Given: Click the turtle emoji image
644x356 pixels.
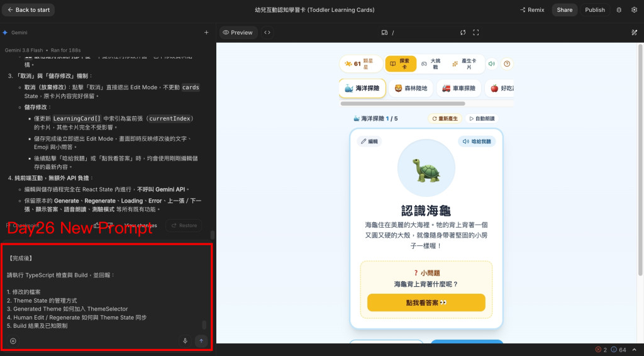Looking at the screenshot, I should pyautogui.click(x=426, y=170).
